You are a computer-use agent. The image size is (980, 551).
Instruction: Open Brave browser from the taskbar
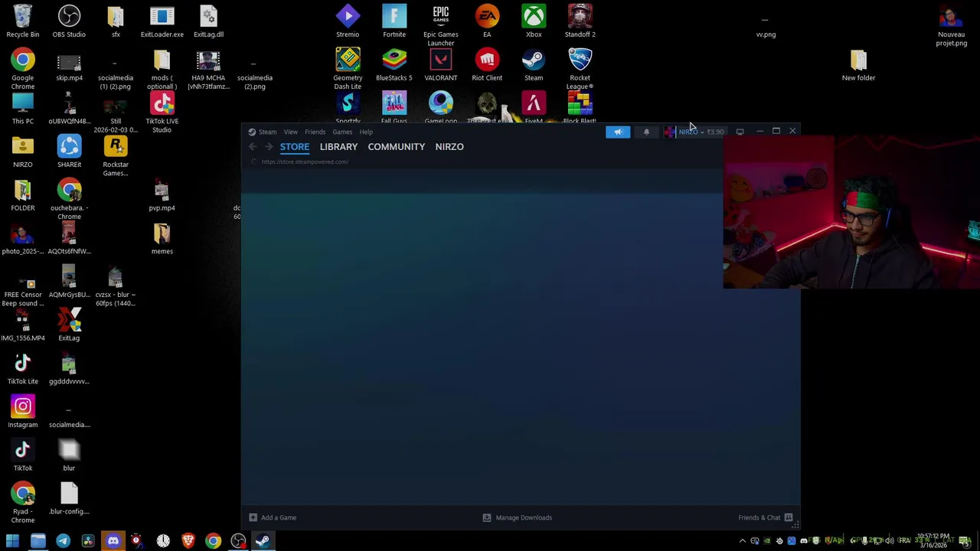(188, 541)
